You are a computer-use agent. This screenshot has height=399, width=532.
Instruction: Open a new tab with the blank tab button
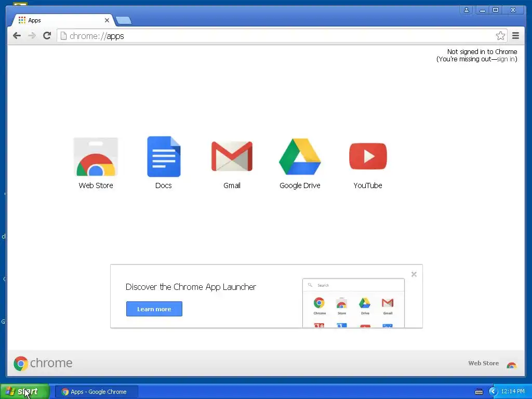[124, 21]
